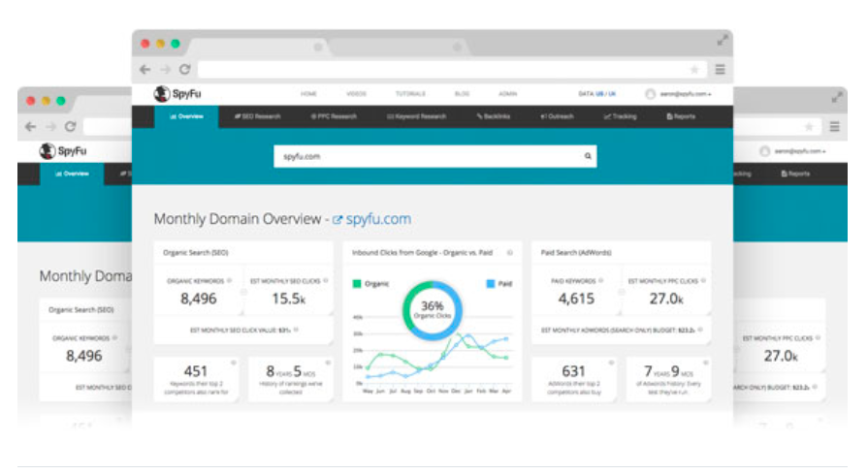Switch to the Outreach tab
The width and height of the screenshot is (868, 475).
557,116
